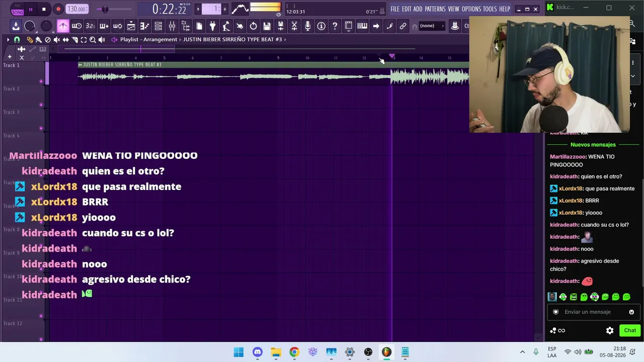Screen dimensions: 644x362
Task: Open the FILE menu
Action: [x=395, y=9]
